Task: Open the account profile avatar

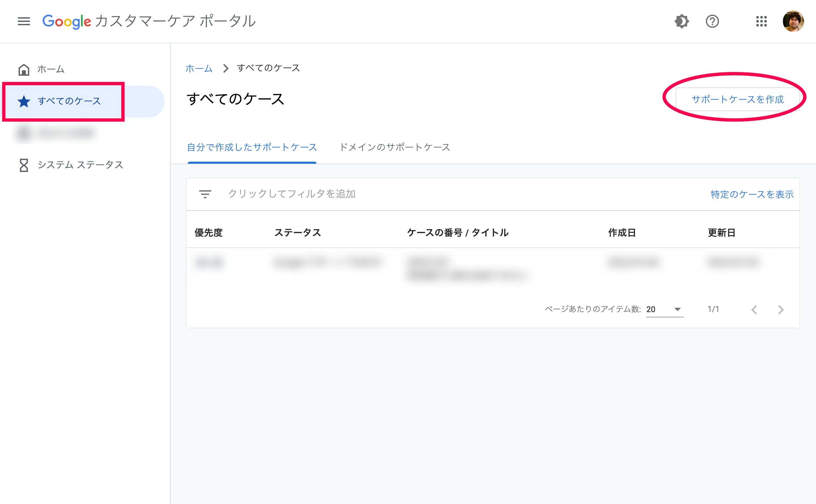Action: coord(793,21)
